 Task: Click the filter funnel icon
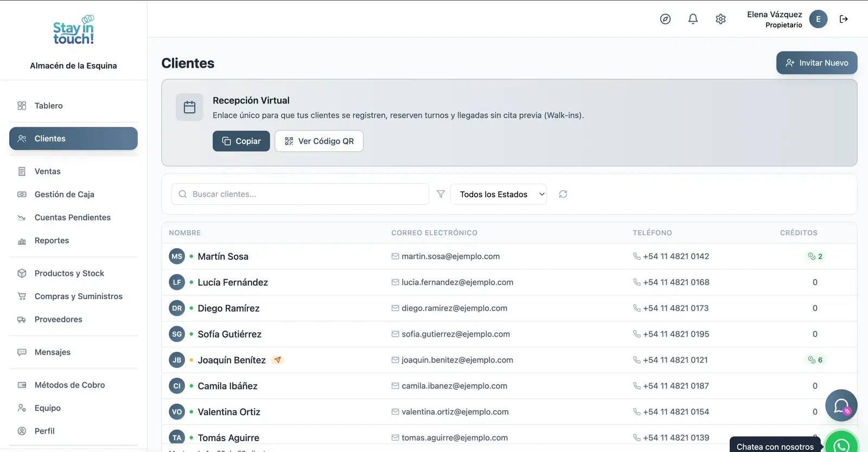click(441, 194)
